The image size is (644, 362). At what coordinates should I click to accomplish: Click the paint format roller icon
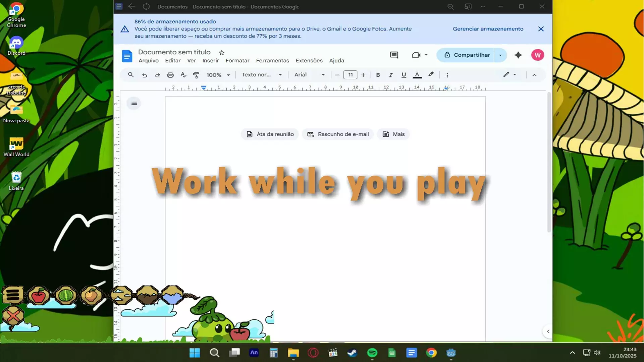coord(196,75)
